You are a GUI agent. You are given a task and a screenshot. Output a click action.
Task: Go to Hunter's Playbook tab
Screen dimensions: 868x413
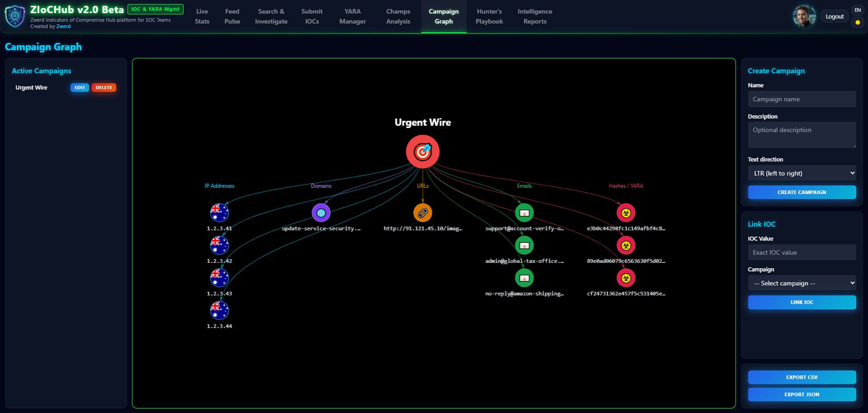(489, 16)
